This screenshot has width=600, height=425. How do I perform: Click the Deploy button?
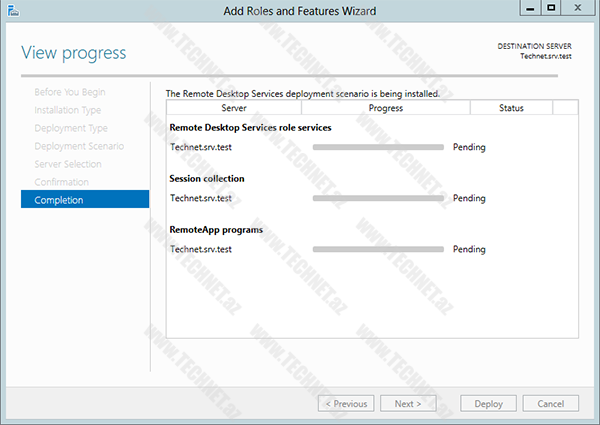pos(488,404)
